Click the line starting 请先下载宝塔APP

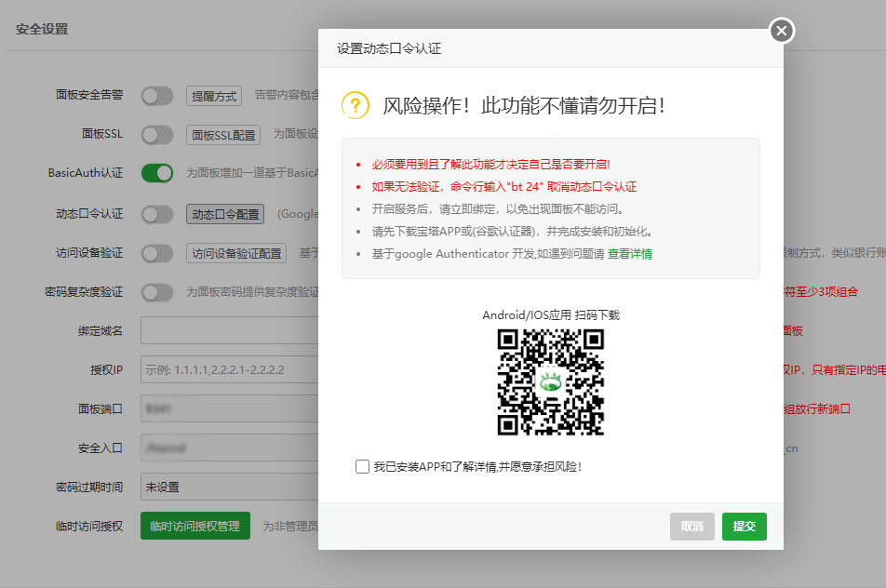(513, 232)
